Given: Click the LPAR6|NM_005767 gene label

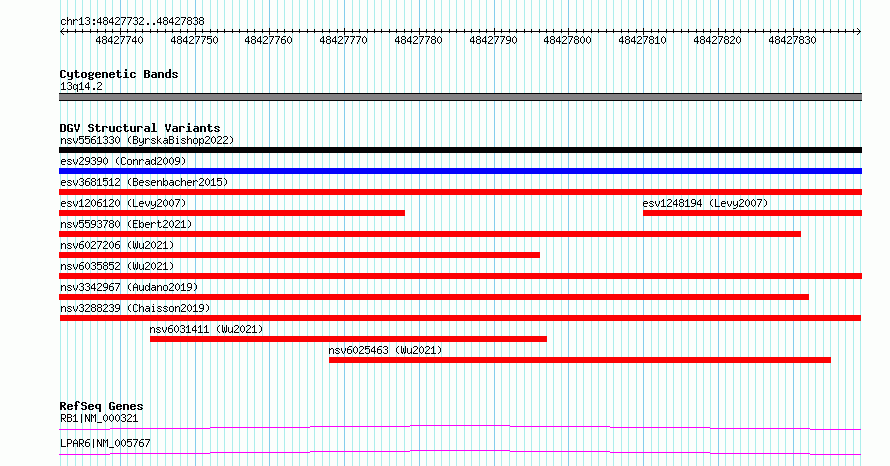Looking at the screenshot, I should (x=105, y=443).
